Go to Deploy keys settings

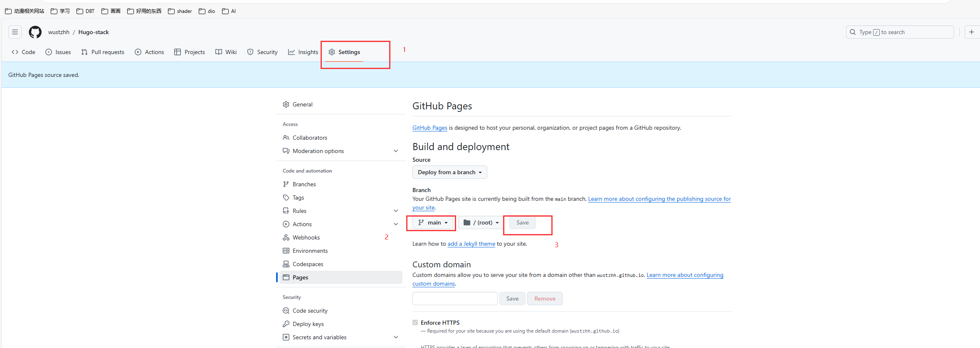pyautogui.click(x=308, y=324)
